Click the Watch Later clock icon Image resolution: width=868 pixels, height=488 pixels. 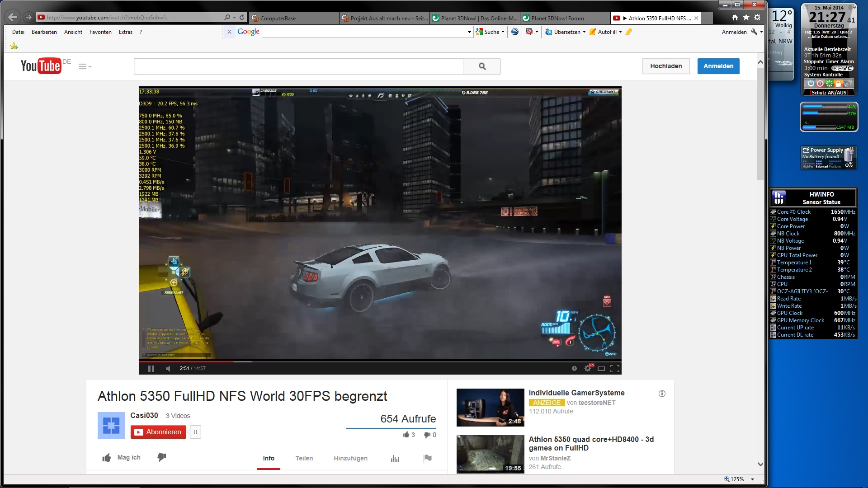tap(574, 369)
